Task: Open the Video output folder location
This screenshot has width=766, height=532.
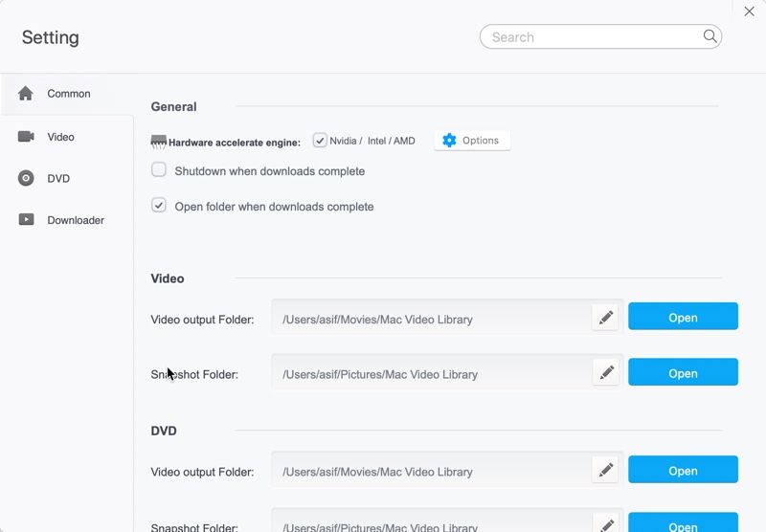Action: (683, 317)
